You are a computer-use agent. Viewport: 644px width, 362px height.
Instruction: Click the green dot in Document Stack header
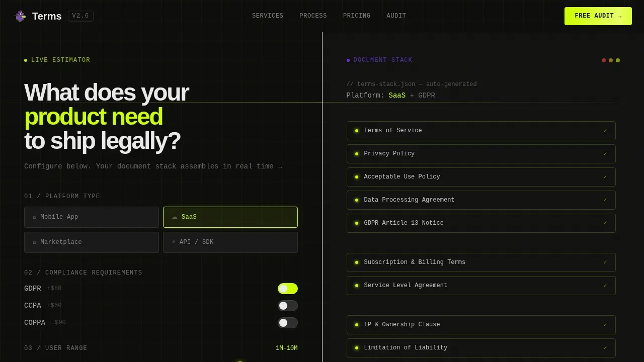tap(618, 60)
